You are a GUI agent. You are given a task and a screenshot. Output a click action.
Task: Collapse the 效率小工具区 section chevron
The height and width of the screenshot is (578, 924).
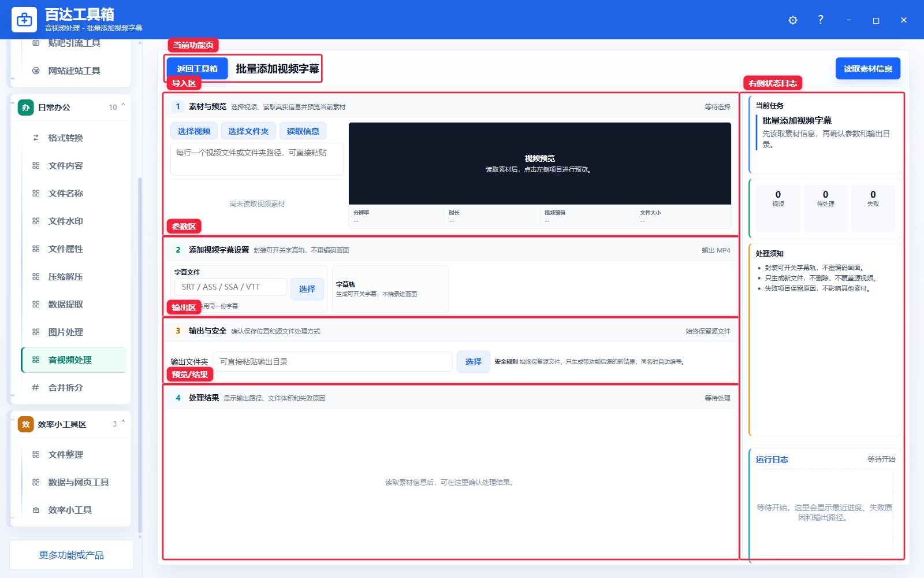point(123,423)
